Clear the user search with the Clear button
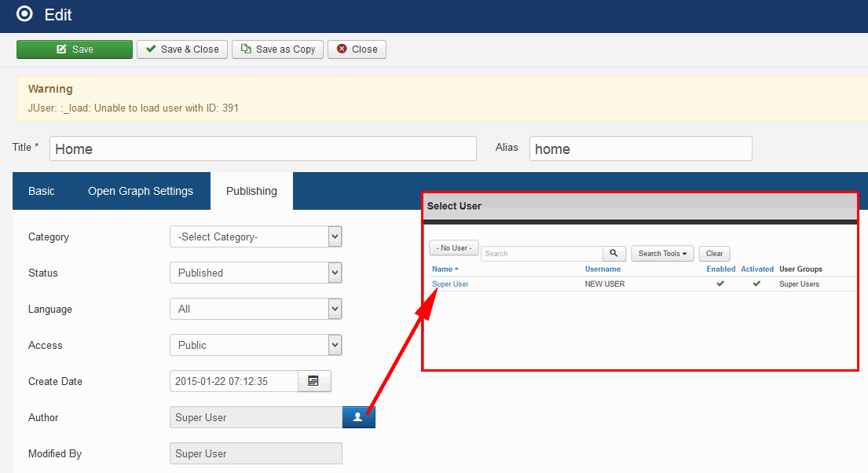This screenshot has width=868, height=473. click(x=713, y=253)
